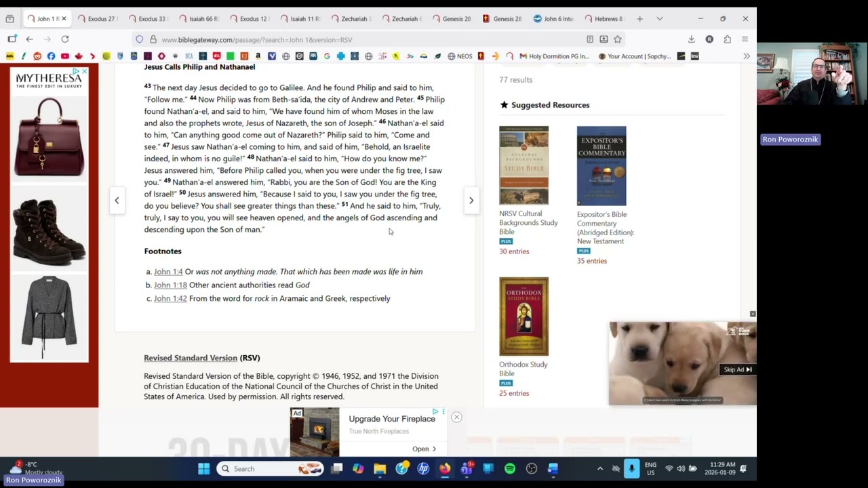The width and height of the screenshot is (868, 488).
Task: Toggle reader view icon in address bar
Action: 590,39
